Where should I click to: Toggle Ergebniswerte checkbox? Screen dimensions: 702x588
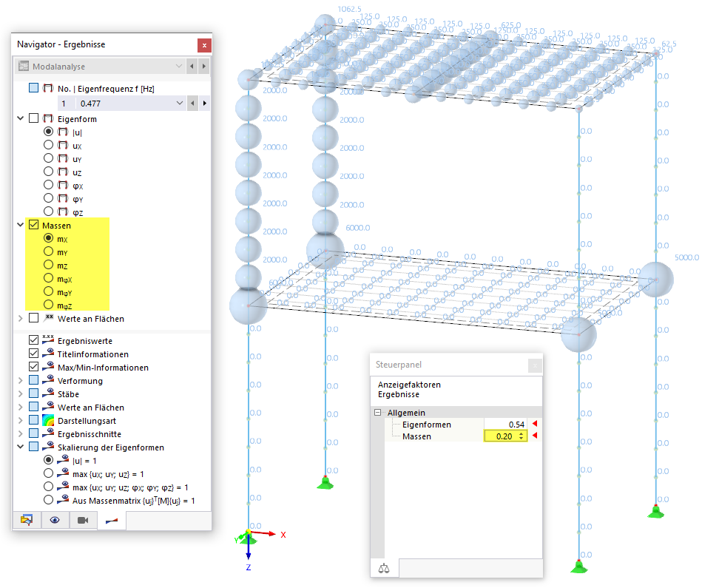pos(33,340)
